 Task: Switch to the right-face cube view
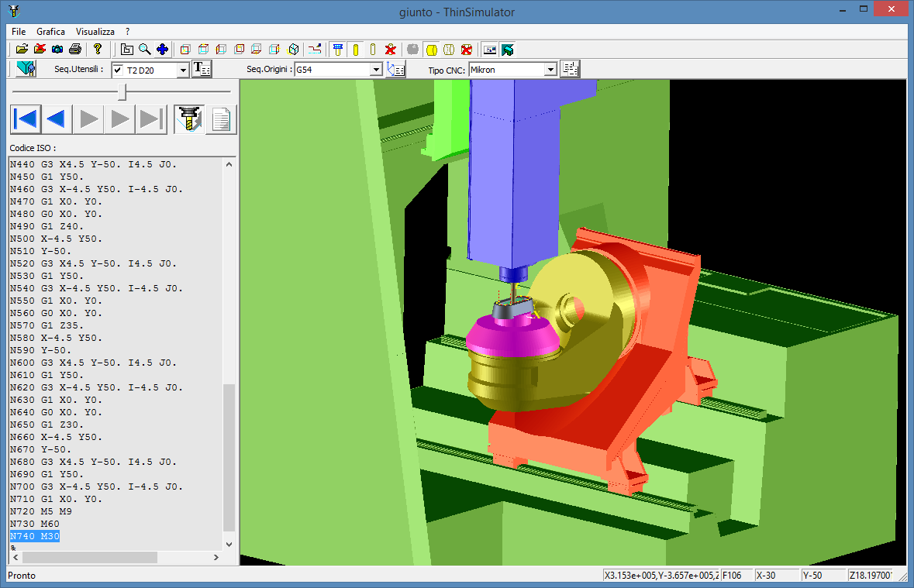point(274,50)
